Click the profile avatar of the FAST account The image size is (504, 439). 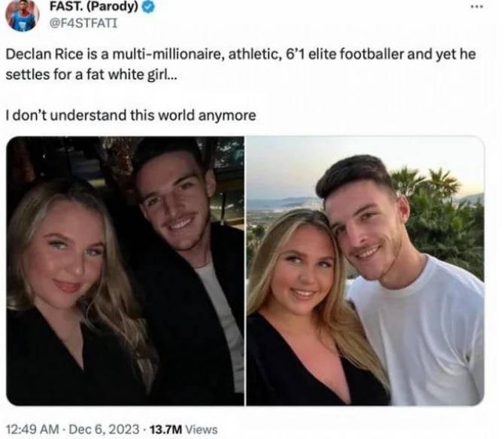pos(23,15)
